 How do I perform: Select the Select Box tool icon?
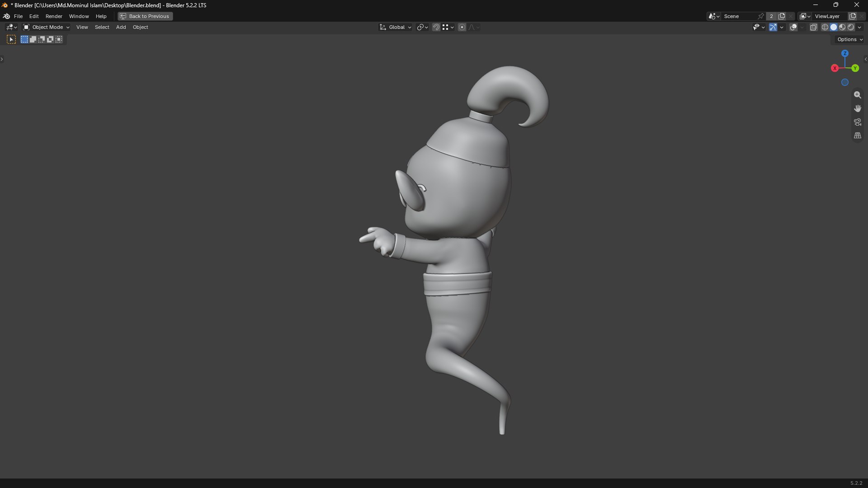pyautogui.click(x=11, y=40)
